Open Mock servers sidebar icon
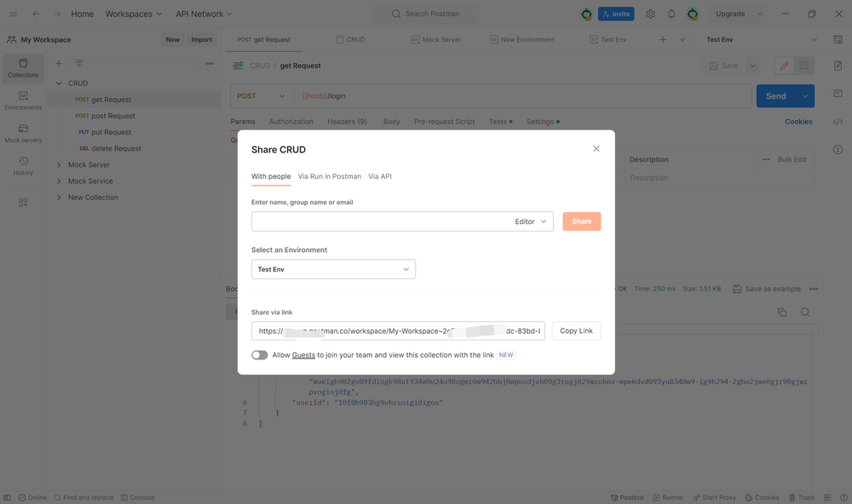 [23, 133]
